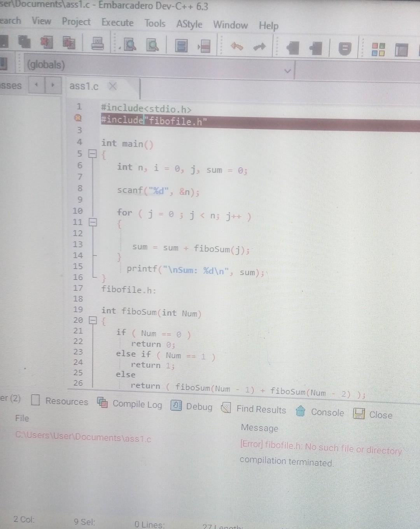Click the Goto Line toolbar icon
The image size is (420, 529).
click(x=204, y=46)
